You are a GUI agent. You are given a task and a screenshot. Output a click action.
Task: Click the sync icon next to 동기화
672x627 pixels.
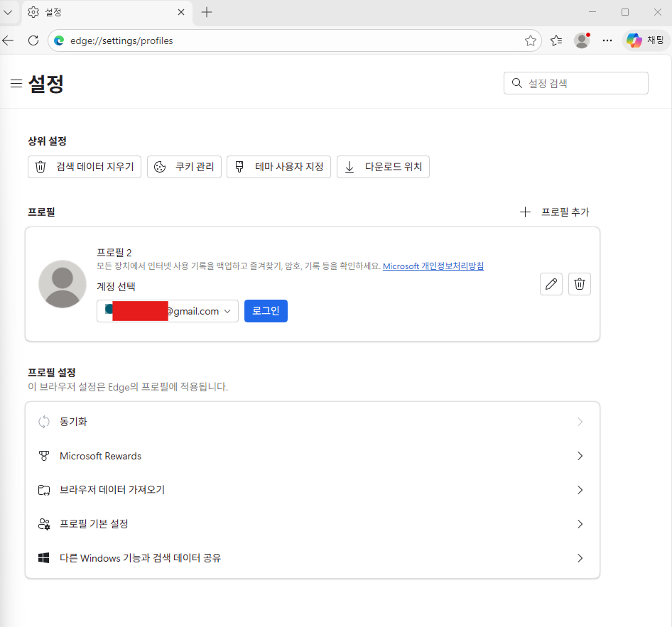[43, 421]
